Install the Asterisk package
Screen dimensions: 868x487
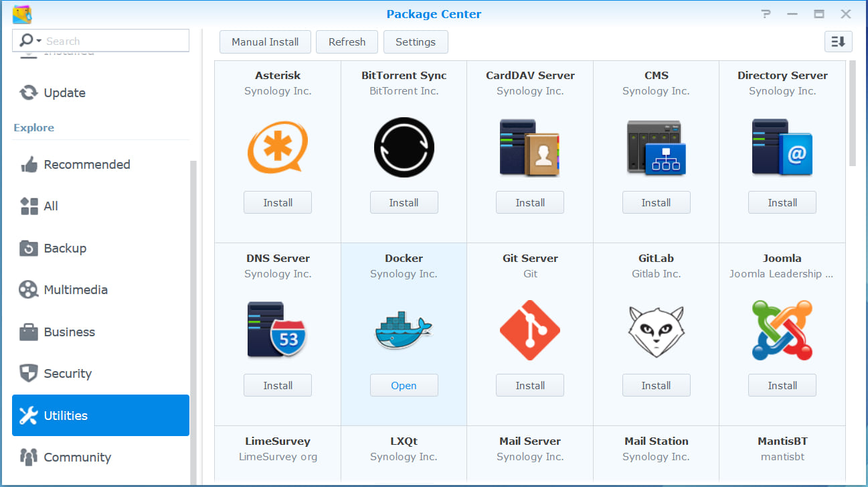pyautogui.click(x=278, y=202)
